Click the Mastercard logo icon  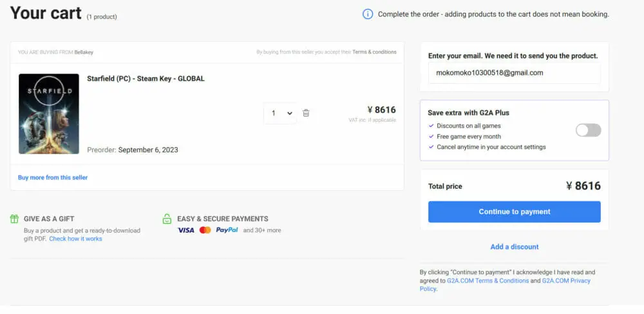point(205,230)
